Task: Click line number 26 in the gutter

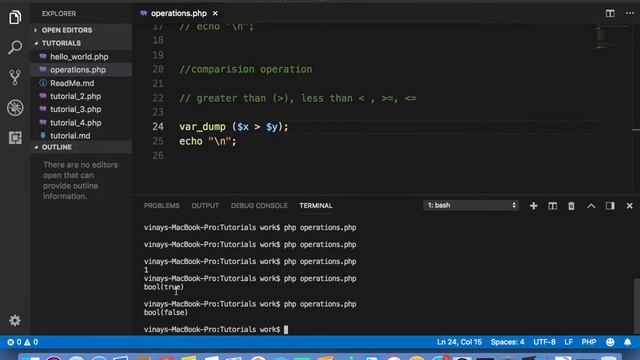Action: pyautogui.click(x=158, y=156)
